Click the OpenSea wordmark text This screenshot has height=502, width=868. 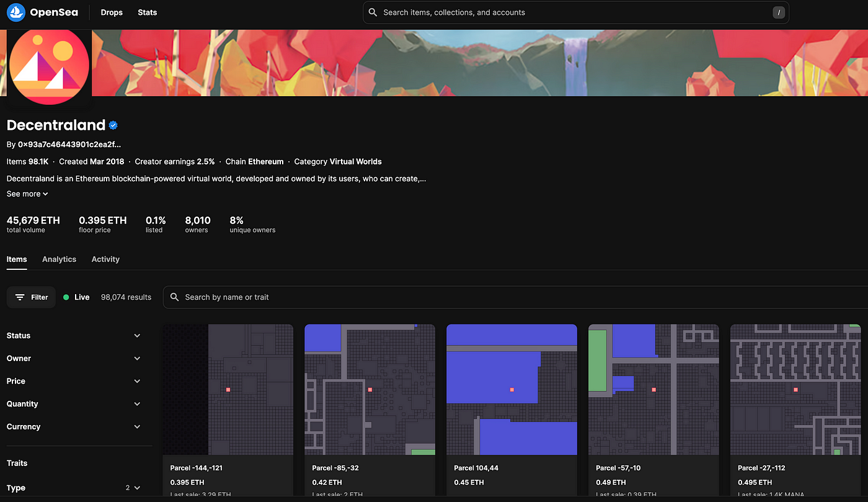coord(53,12)
